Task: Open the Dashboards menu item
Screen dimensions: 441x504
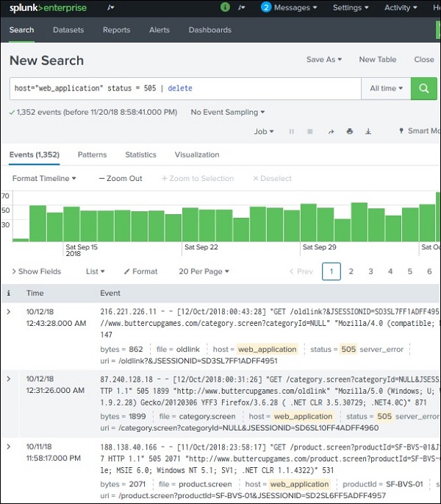Action: click(x=209, y=30)
